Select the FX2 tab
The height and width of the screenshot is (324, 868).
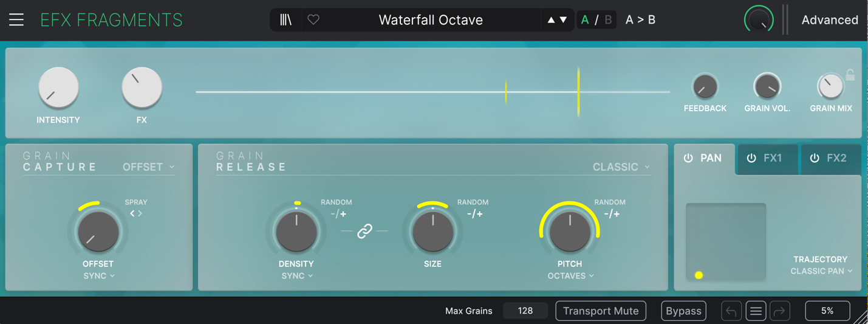pos(831,158)
